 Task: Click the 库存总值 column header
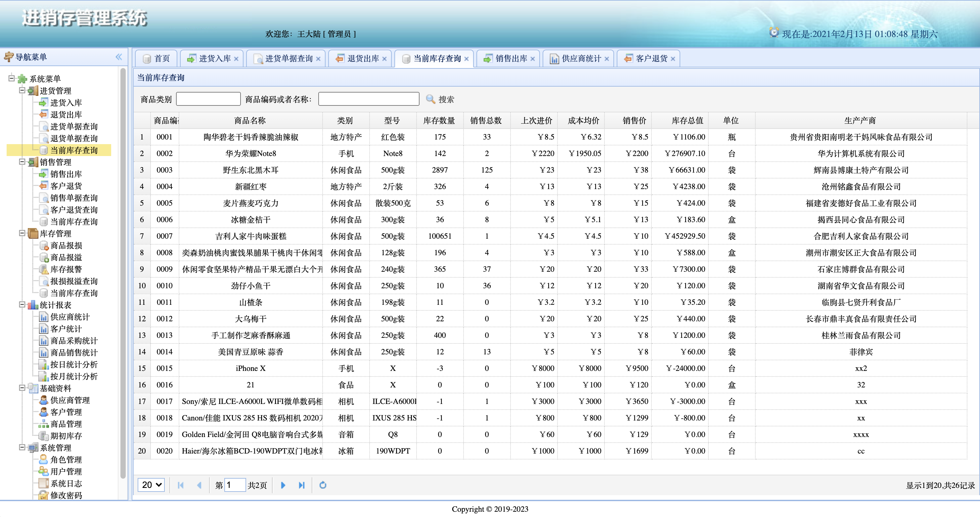(680, 121)
